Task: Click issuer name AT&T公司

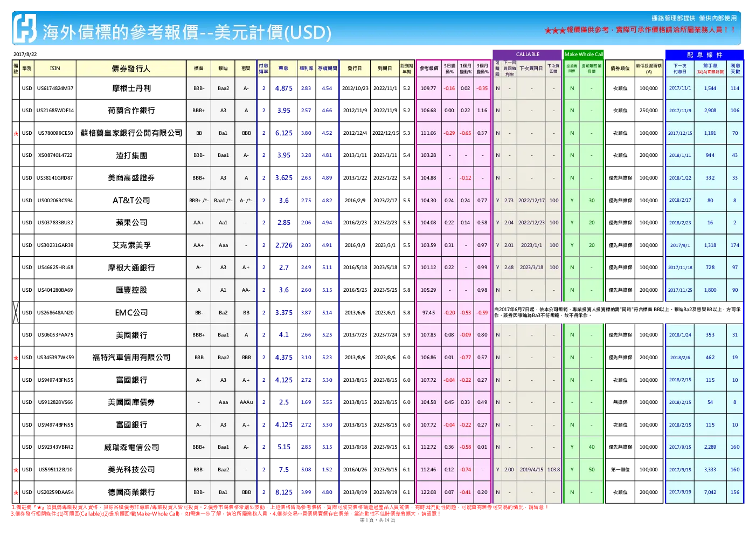Action: point(131,201)
